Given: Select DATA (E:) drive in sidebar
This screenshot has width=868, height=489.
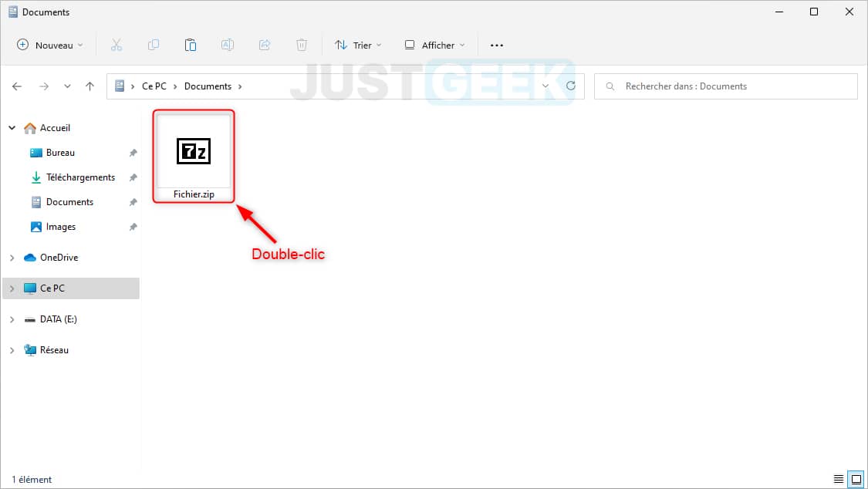Looking at the screenshot, I should click(59, 320).
